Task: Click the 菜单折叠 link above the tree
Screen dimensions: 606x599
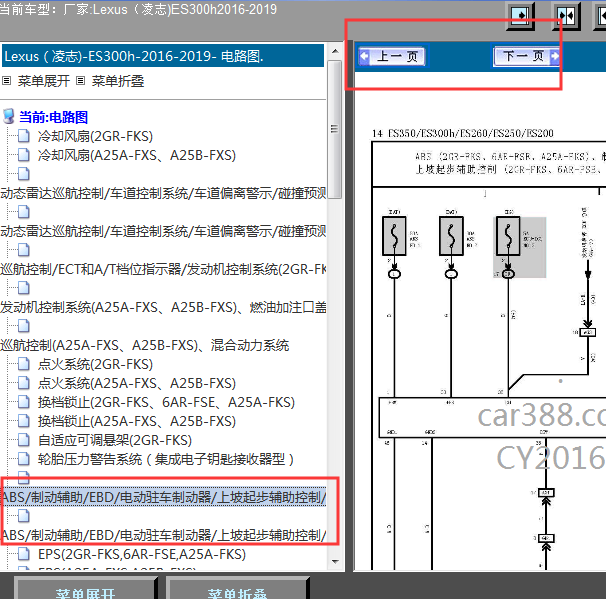Action: coord(118,81)
